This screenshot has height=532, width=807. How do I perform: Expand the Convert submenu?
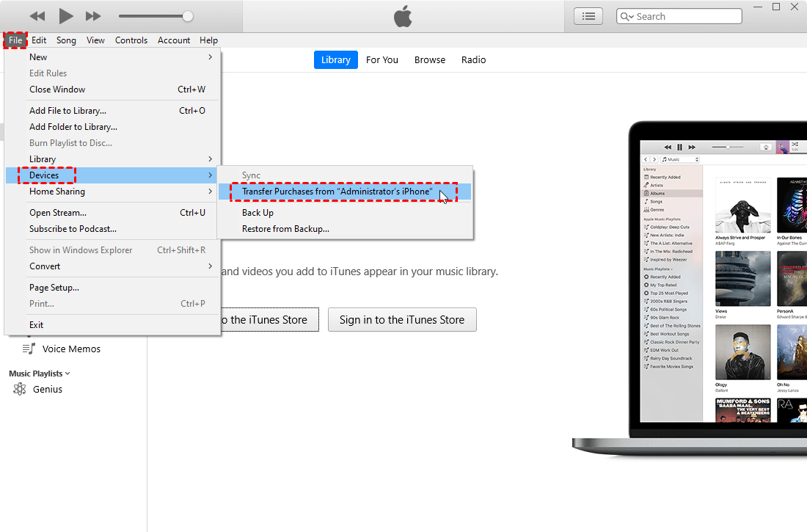coord(113,266)
